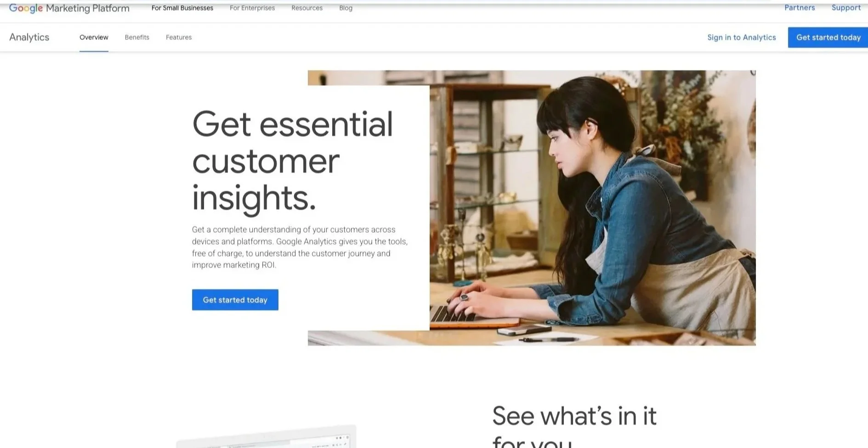
Task: Click Get started today below the description
Action: pos(235,300)
